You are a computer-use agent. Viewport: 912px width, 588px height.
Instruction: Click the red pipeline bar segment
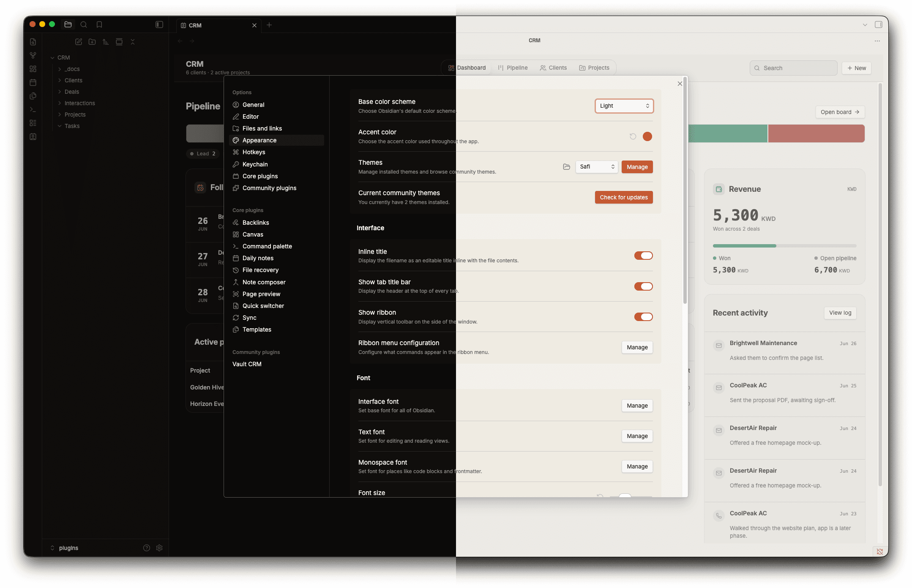[x=816, y=133]
